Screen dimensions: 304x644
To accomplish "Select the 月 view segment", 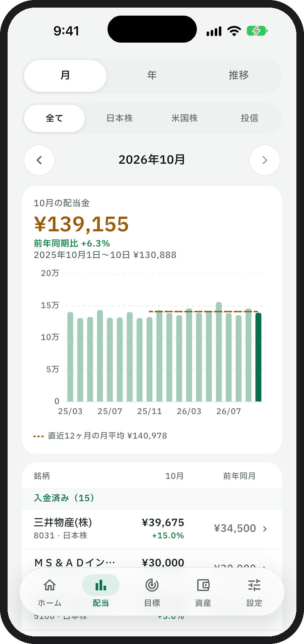I will point(65,75).
